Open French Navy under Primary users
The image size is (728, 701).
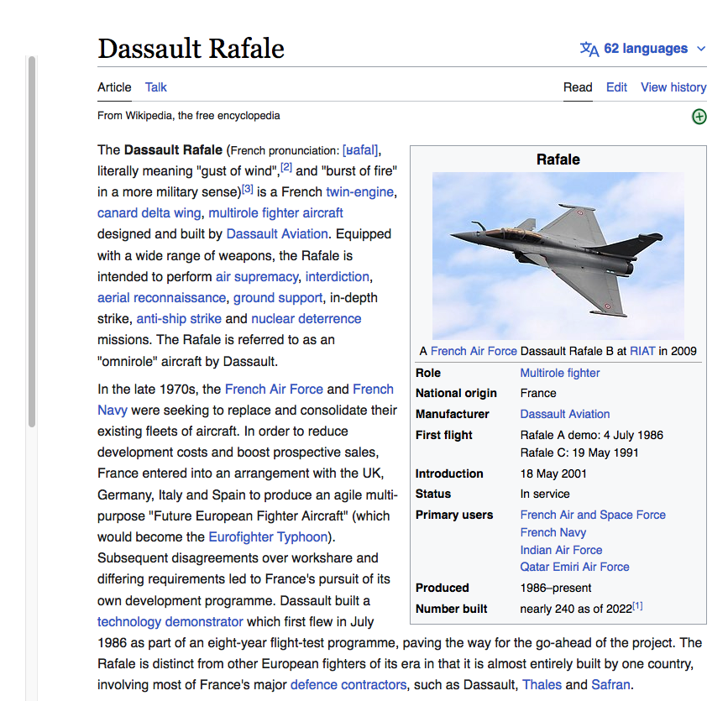click(x=553, y=532)
